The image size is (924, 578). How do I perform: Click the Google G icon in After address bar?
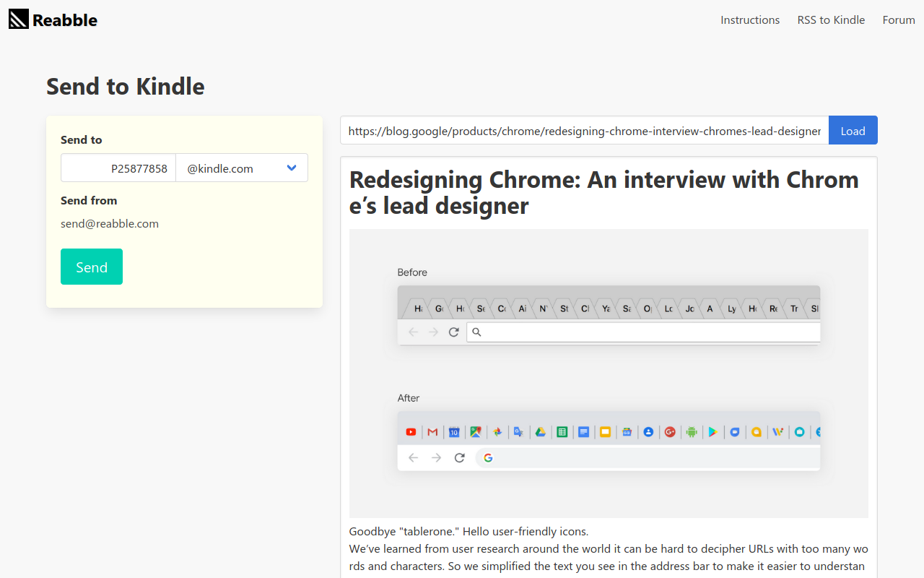(x=488, y=457)
